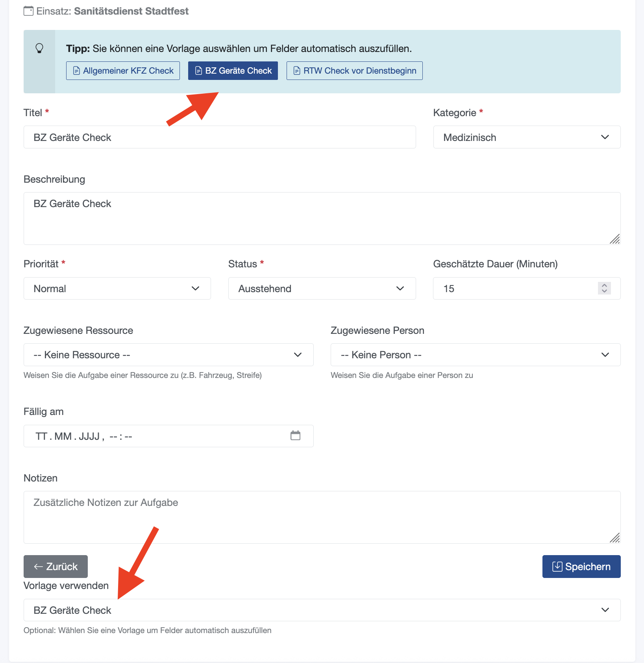The image size is (644, 663).
Task: Click the save icon on the Speichern button
Action: point(557,567)
